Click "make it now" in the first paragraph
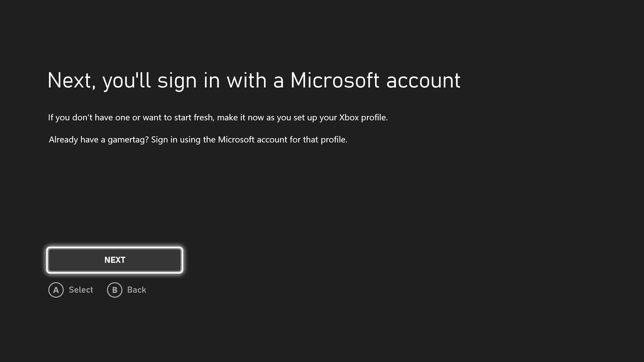The width and height of the screenshot is (644, 362). 240,118
